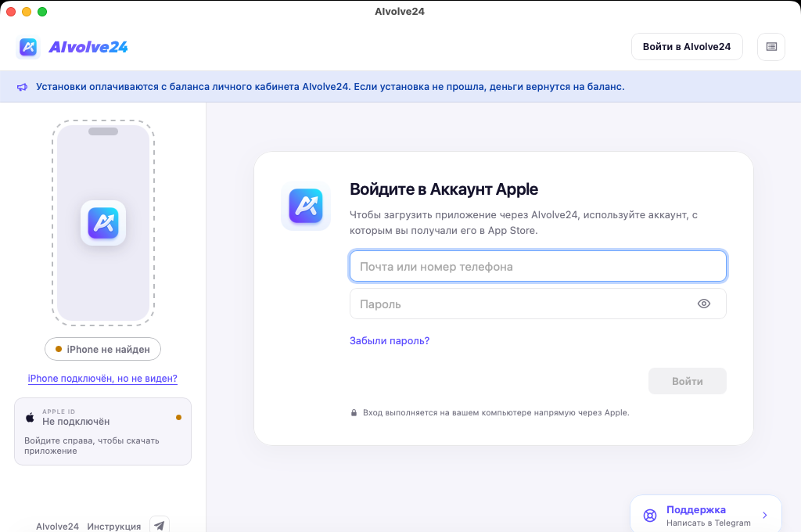Focus the Пароль input field
The width and height of the screenshot is (801, 532).
(538, 304)
